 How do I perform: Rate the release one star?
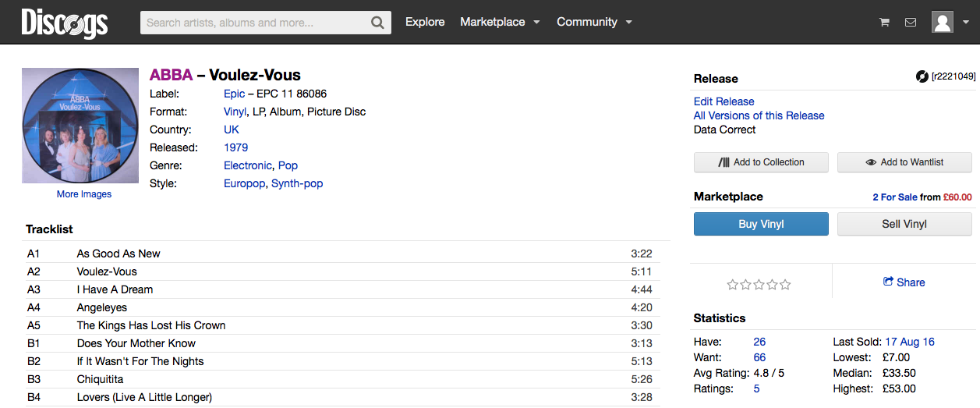point(732,285)
